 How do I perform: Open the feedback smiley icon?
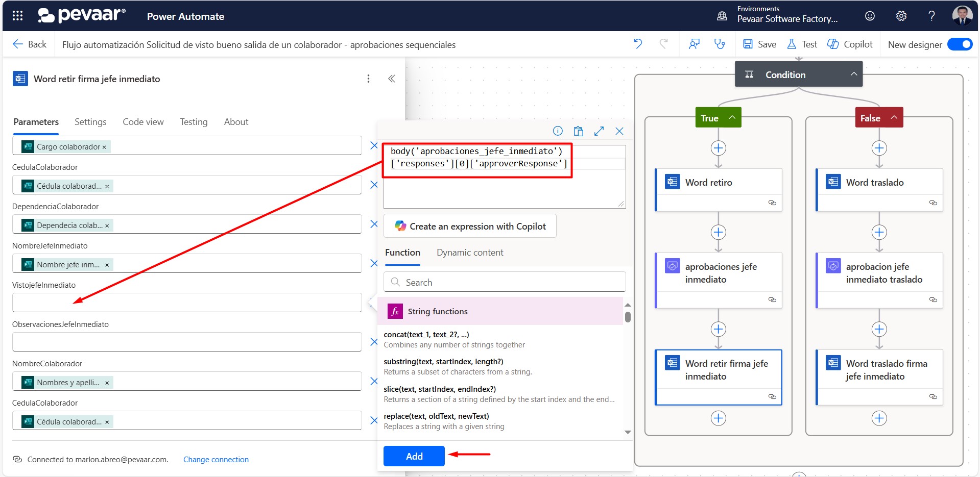[x=870, y=16]
